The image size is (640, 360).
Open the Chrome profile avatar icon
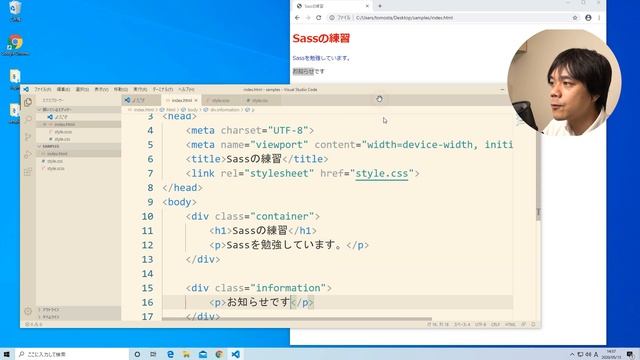coord(588,18)
